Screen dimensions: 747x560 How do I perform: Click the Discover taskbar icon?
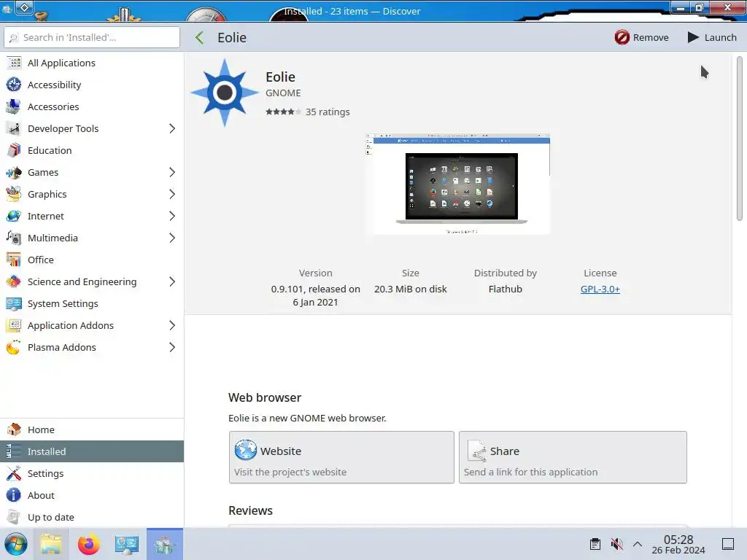165,544
